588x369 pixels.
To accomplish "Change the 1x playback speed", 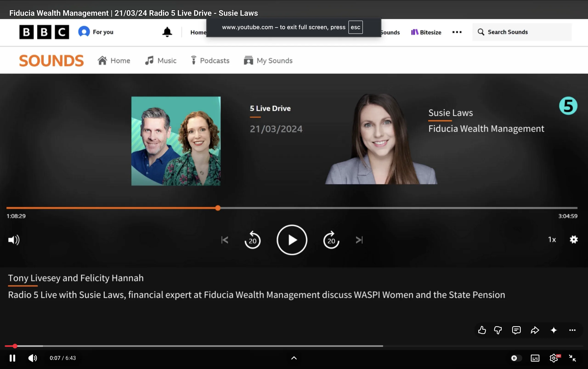I will point(552,240).
